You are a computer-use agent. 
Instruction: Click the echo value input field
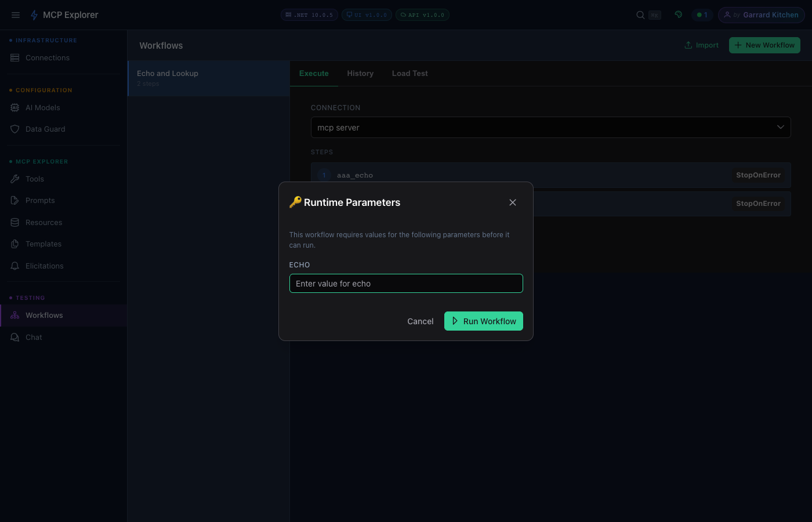[x=406, y=284]
